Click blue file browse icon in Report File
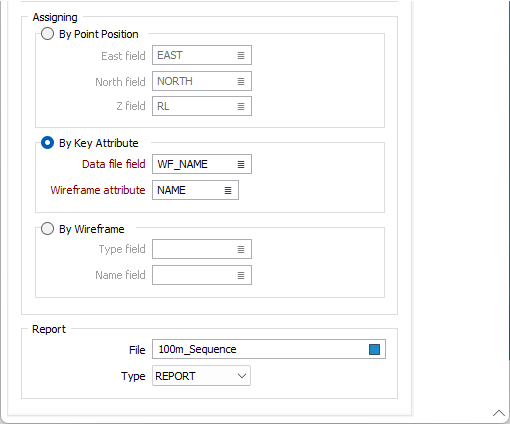510x424 pixels. pos(374,349)
